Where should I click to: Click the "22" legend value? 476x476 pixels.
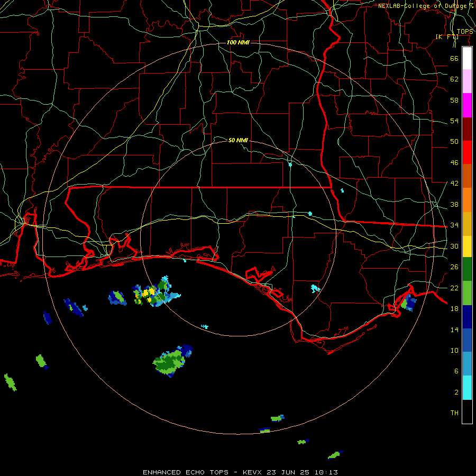pyautogui.click(x=454, y=288)
